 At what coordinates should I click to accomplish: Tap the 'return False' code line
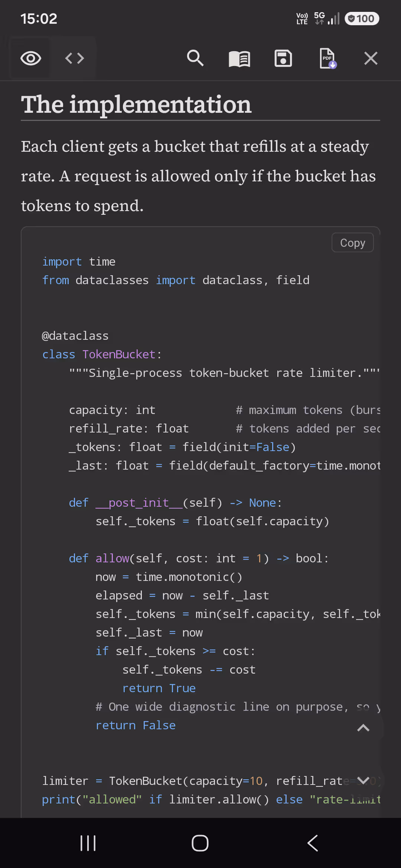tap(136, 725)
